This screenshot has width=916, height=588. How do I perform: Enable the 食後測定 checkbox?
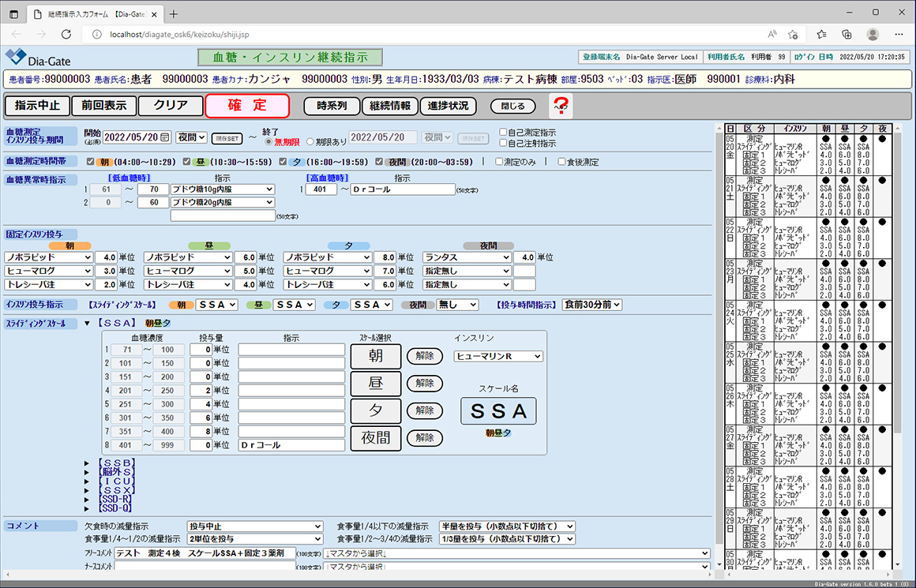[x=561, y=162]
